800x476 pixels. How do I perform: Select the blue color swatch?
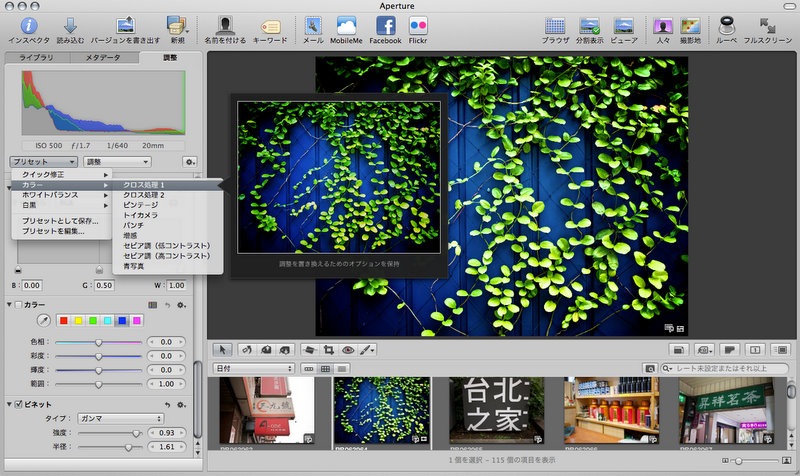click(122, 320)
